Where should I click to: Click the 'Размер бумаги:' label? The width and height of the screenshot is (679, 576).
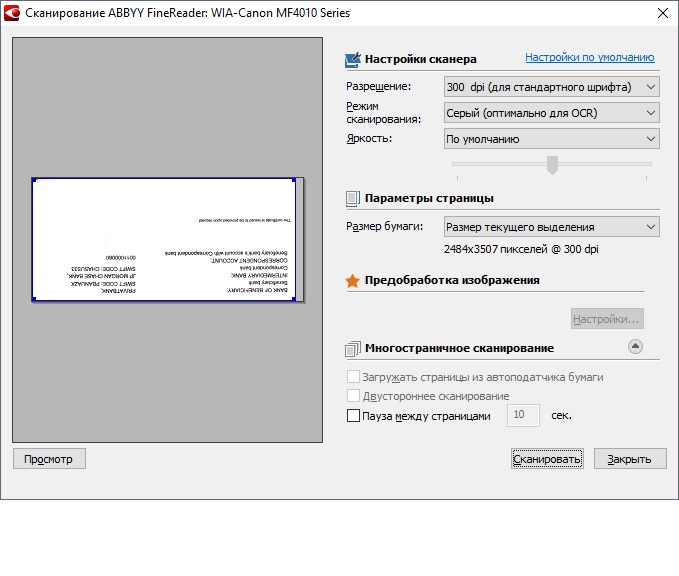(384, 227)
